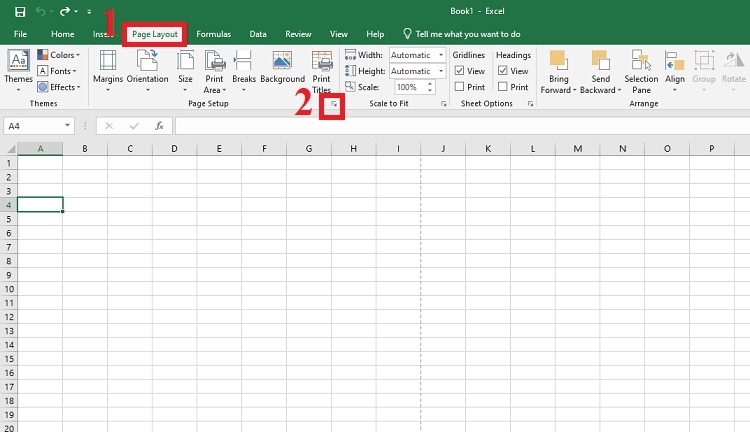Viewport: 750px width, 432px height.
Task: Toggle Gridlines View checkbox
Action: pyautogui.click(x=460, y=71)
